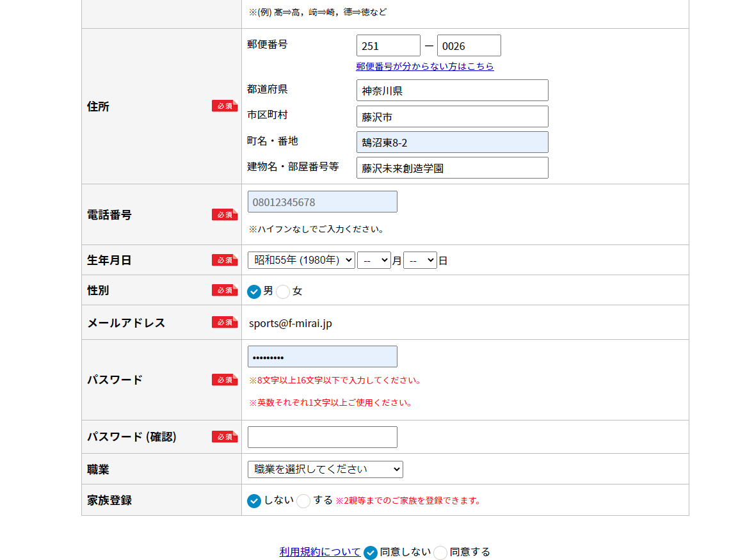This screenshot has height=560, width=754.
Task: Open the 郵便番号が分からない方はこちら link
Action: (425, 67)
